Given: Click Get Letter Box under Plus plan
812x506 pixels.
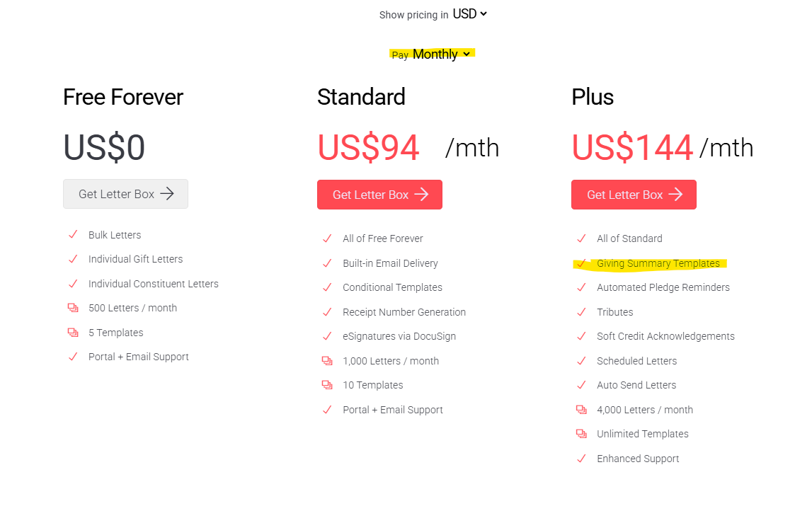Looking at the screenshot, I should click(634, 195).
